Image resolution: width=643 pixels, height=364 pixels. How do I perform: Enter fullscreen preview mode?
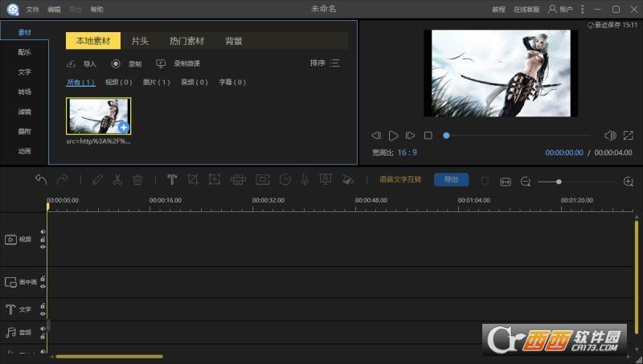[629, 135]
